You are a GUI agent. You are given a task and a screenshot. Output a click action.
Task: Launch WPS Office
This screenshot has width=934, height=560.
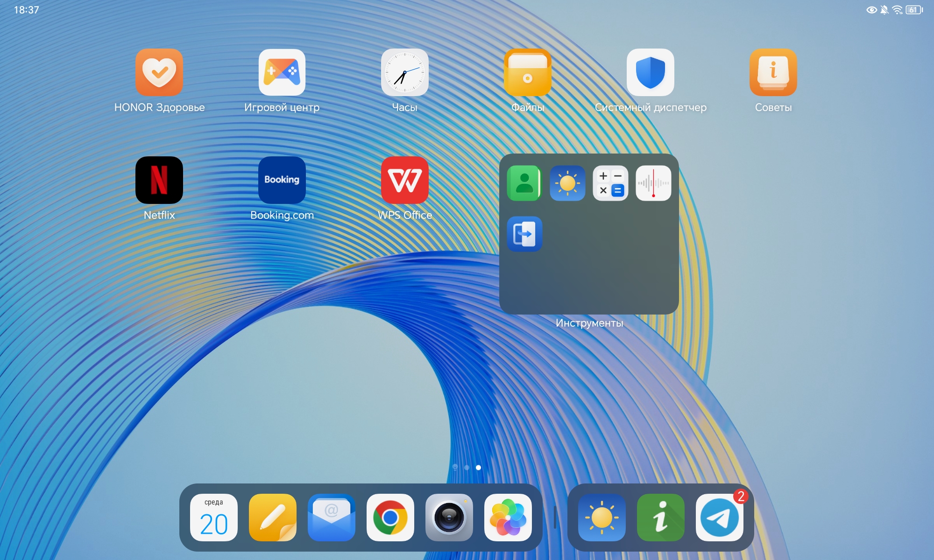(x=405, y=180)
